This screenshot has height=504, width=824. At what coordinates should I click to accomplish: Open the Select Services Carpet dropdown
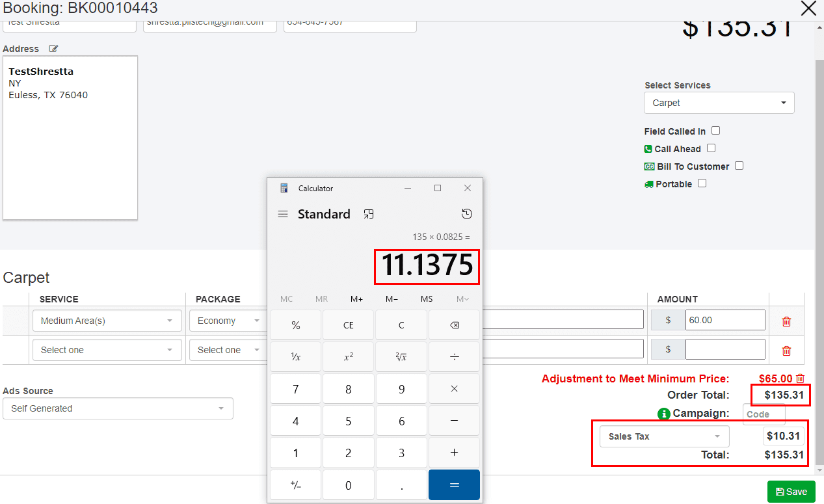pos(719,103)
